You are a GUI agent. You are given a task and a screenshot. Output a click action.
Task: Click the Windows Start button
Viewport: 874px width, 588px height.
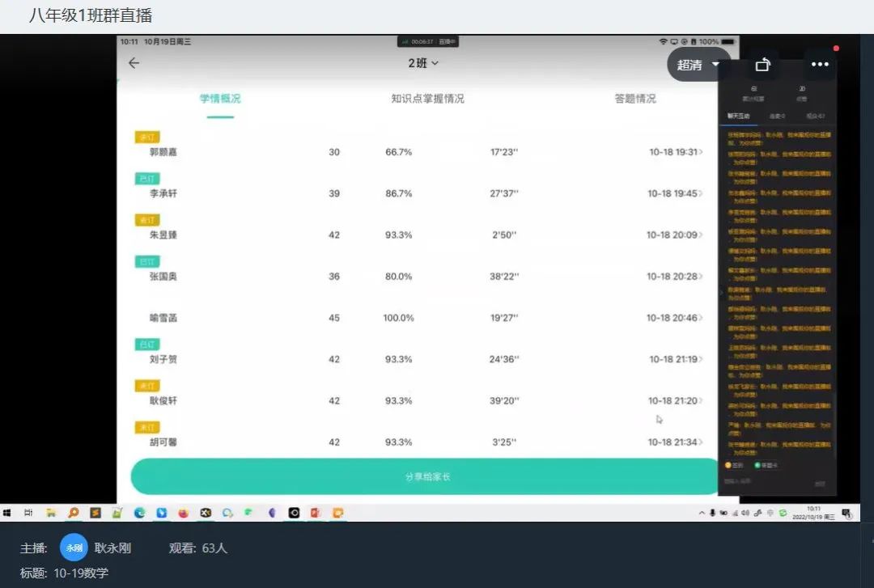tap(7, 513)
